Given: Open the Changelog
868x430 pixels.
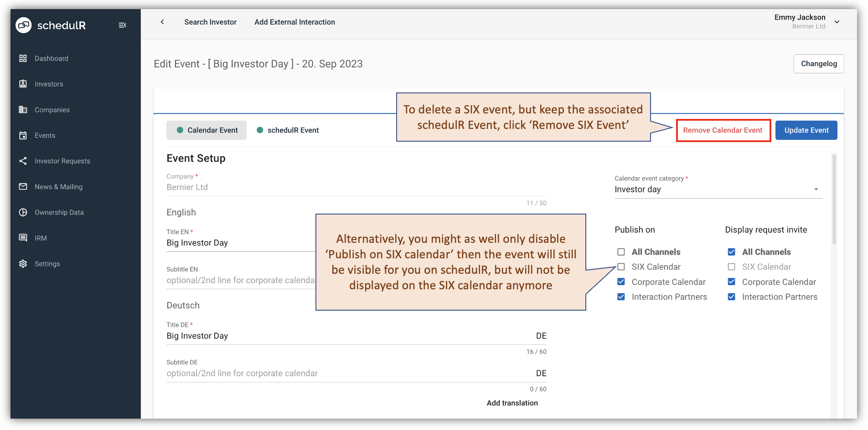Looking at the screenshot, I should click(x=818, y=63).
